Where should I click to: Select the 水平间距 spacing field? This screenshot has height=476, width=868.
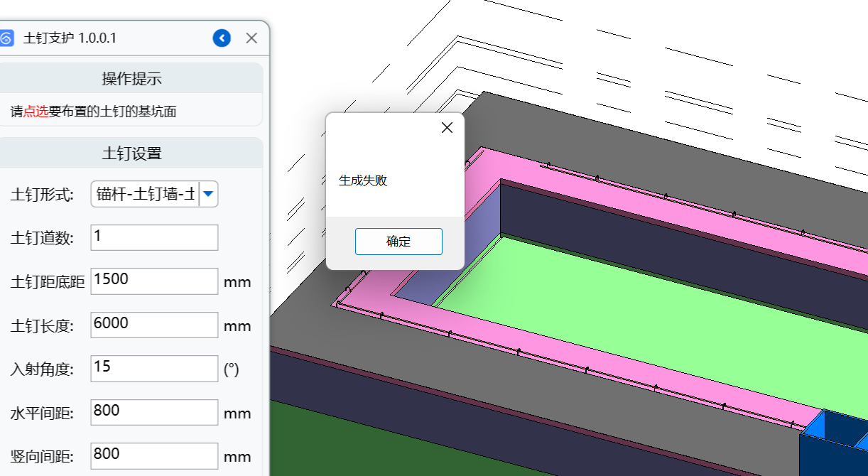[x=154, y=412]
